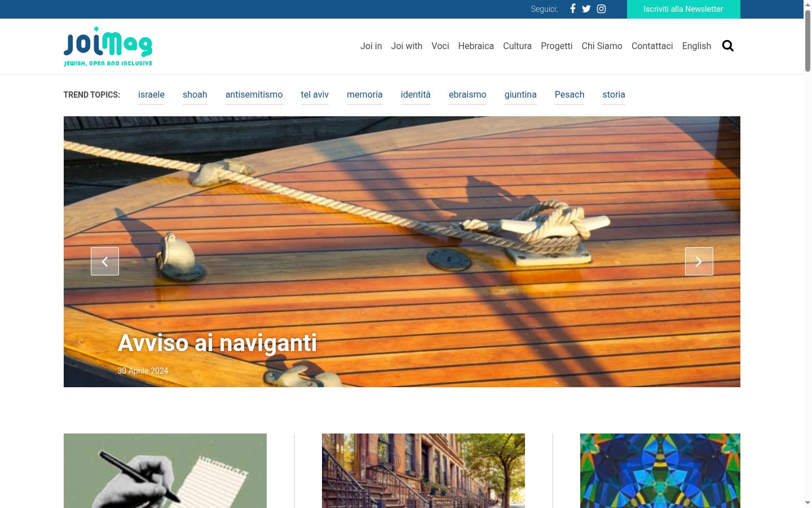Screen dimensions: 812x508
Task: Select the identità trend topic
Action: [416, 95]
